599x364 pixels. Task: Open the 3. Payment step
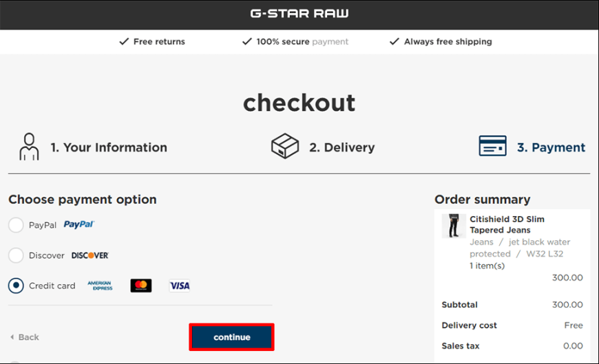pos(551,147)
